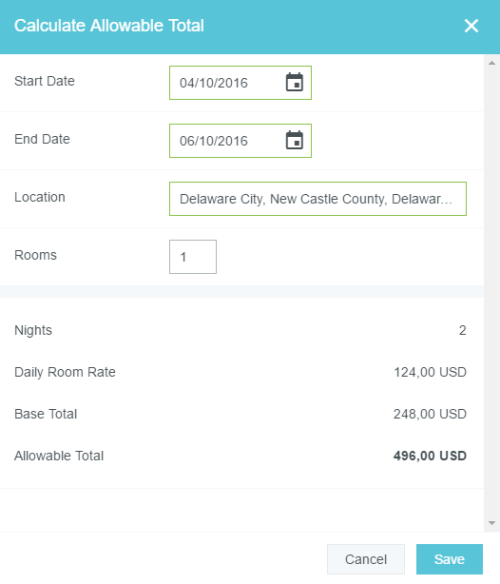Click the Daily Room Rate value
Image resolution: width=500 pixels, height=584 pixels.
pyautogui.click(x=430, y=372)
